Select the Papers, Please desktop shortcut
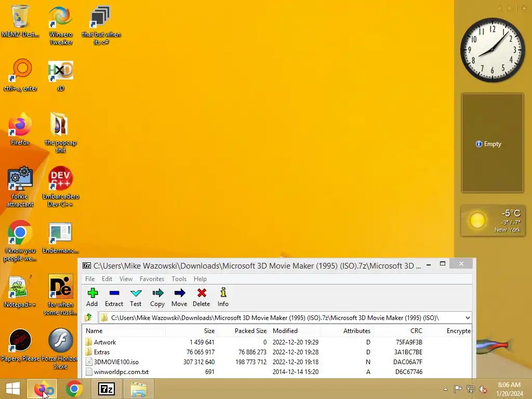This screenshot has height=399, width=532. tap(20, 345)
